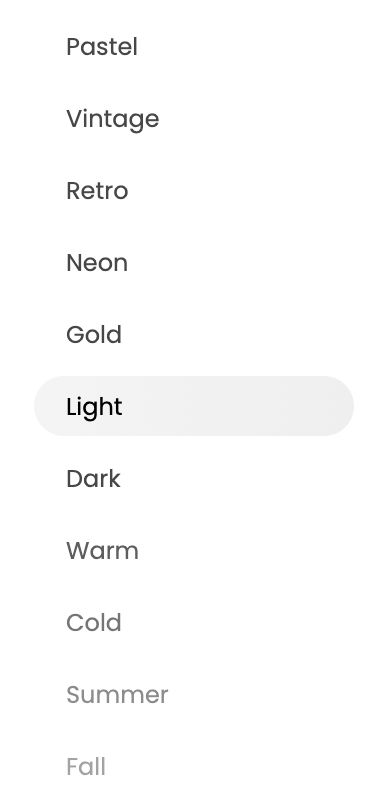This screenshot has width=388, height=808.
Task: Show Cold color palettes
Action: (x=194, y=622)
